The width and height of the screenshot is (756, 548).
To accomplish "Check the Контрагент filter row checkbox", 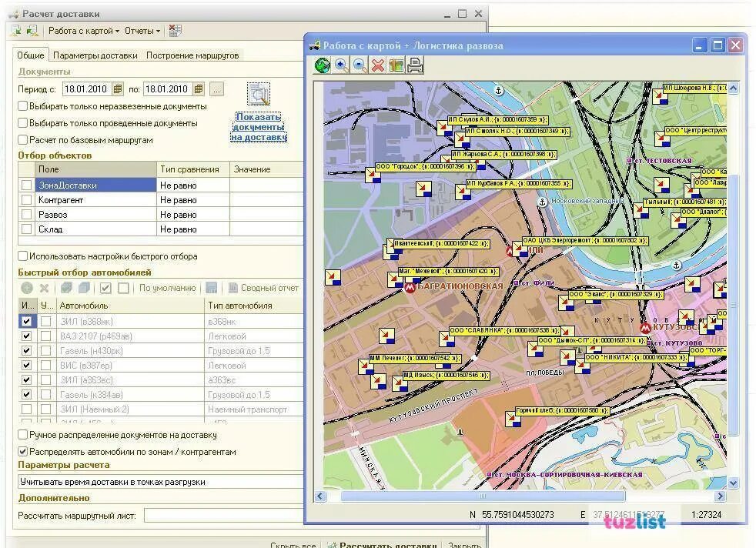I will coord(26,199).
